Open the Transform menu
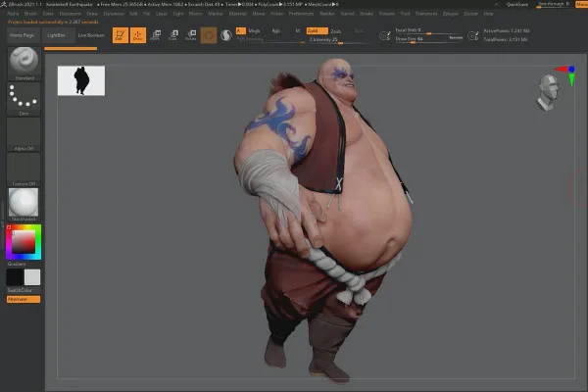588x392 pixels. 426,14
